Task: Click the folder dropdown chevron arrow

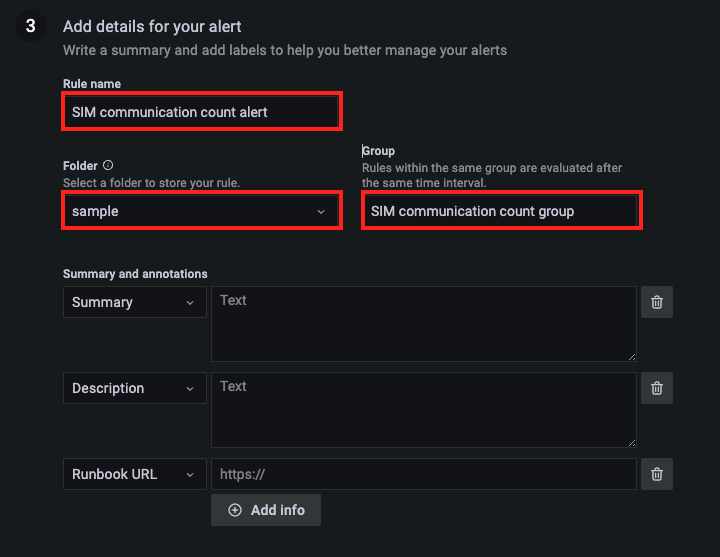Action: [321, 212]
